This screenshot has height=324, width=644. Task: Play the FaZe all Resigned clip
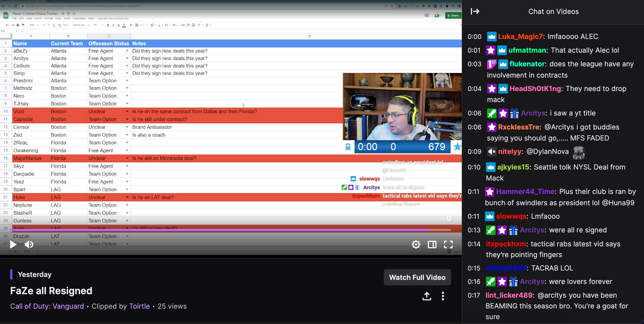coord(13,244)
